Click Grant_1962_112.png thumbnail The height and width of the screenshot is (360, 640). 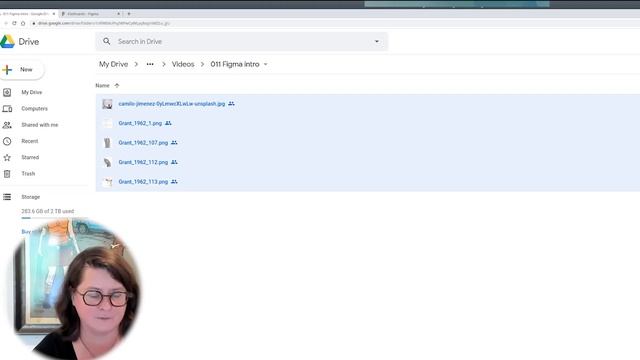pyautogui.click(x=107, y=162)
